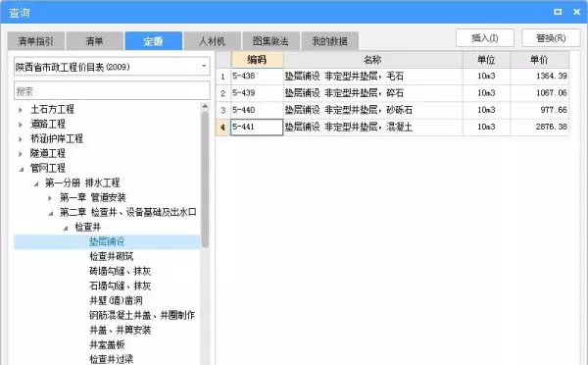Select 第一章 管道安装 tree item

click(93, 197)
